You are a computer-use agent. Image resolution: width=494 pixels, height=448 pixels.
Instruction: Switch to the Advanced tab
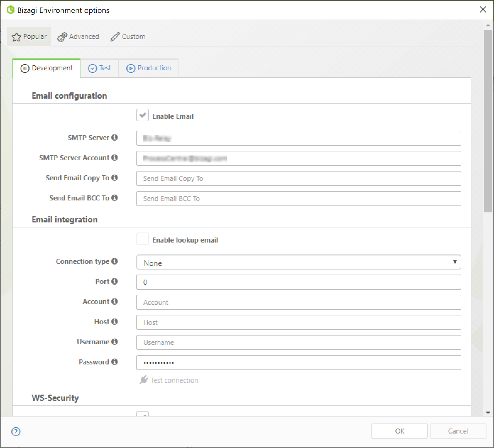pos(78,36)
